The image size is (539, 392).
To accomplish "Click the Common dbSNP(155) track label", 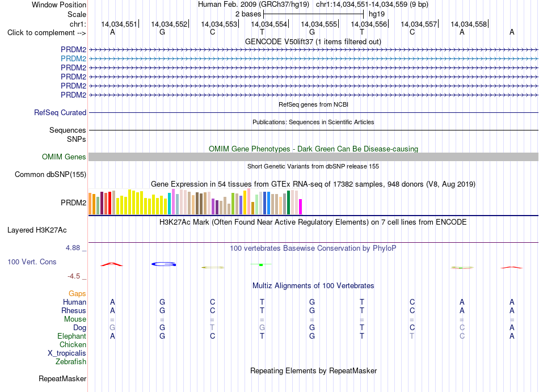I will pos(50,175).
